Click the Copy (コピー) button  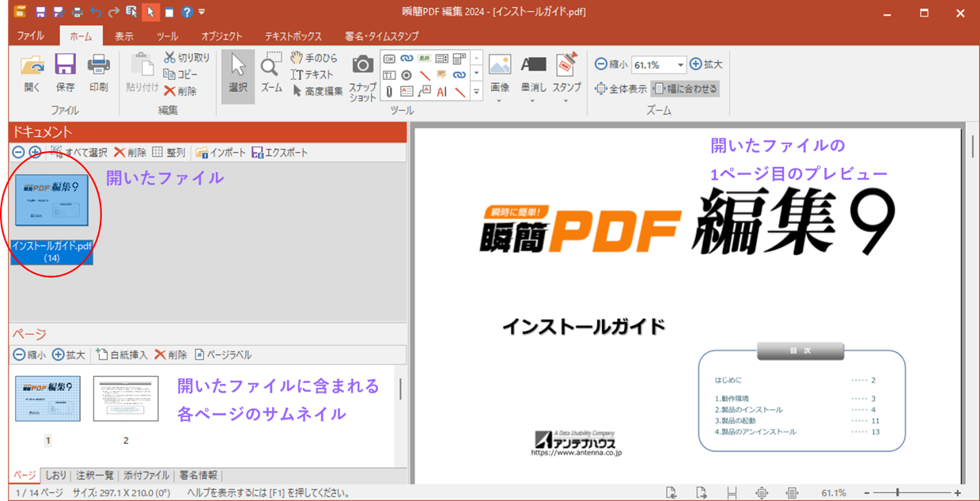[x=181, y=74]
